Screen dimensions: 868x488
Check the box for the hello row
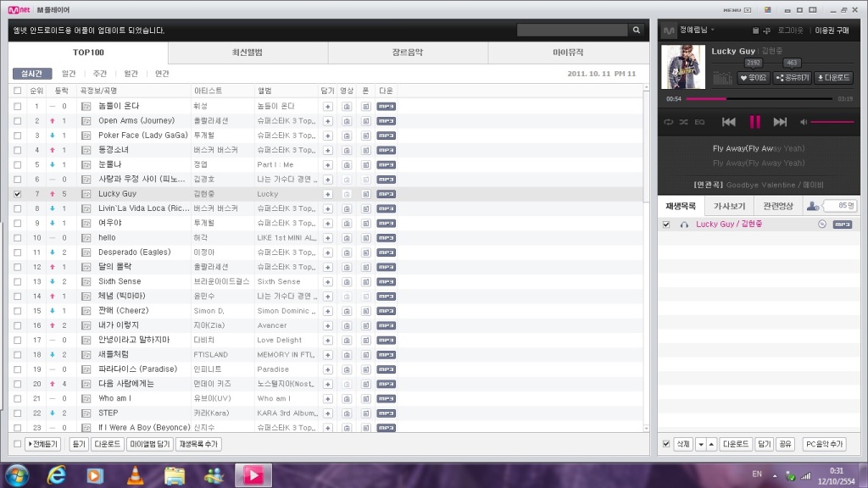[18, 238]
